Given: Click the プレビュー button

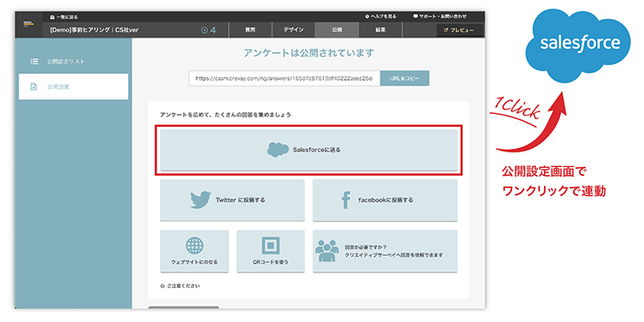Looking at the screenshot, I should tap(459, 30).
